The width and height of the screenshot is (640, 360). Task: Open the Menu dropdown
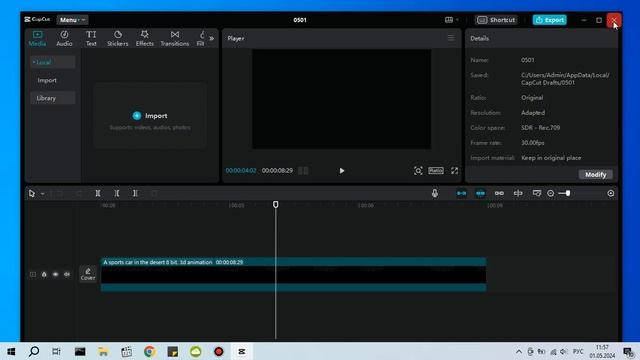point(72,20)
